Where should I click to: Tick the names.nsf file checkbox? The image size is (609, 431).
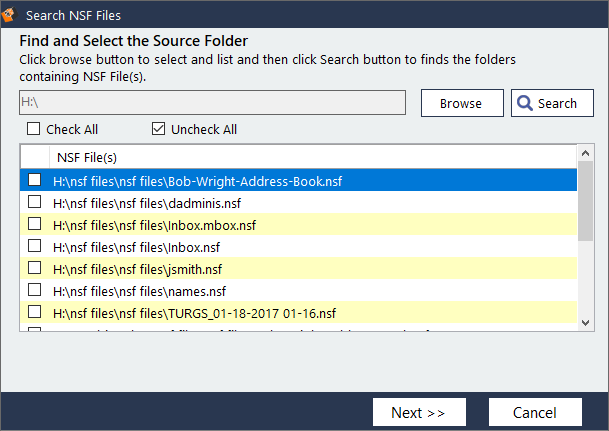(35, 290)
